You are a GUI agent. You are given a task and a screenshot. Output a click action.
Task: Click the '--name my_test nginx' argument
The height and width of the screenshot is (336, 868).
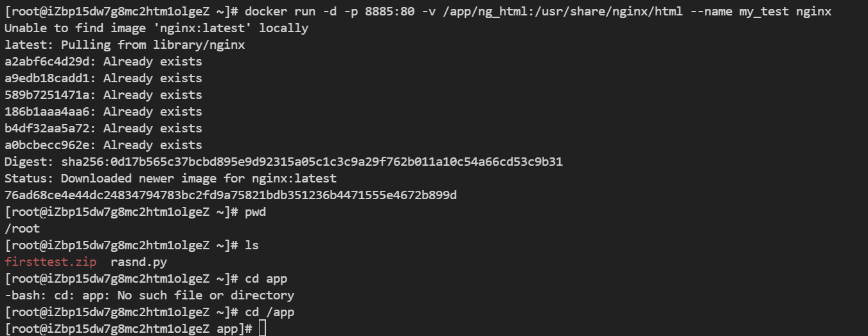[761, 11]
